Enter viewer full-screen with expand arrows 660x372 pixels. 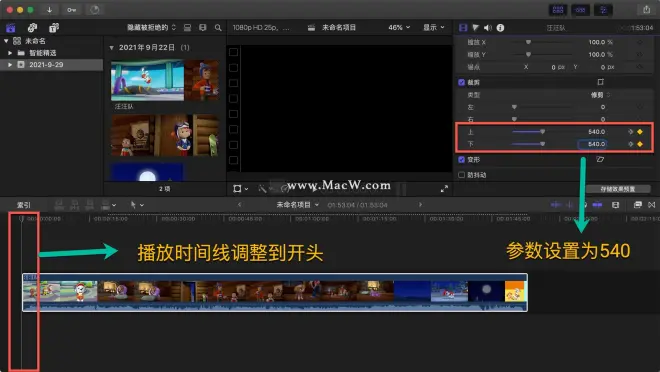click(x=444, y=189)
